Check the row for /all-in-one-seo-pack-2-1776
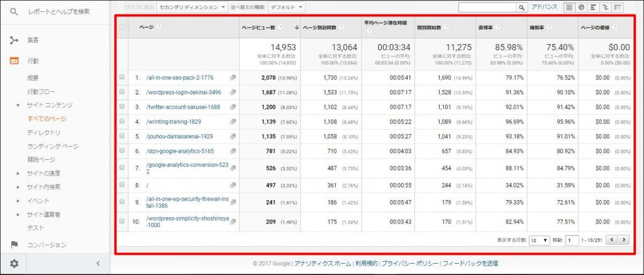 [x=121, y=77]
